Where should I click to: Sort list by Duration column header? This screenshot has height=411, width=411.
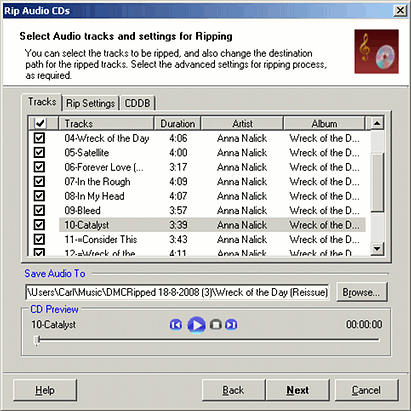coord(178,123)
